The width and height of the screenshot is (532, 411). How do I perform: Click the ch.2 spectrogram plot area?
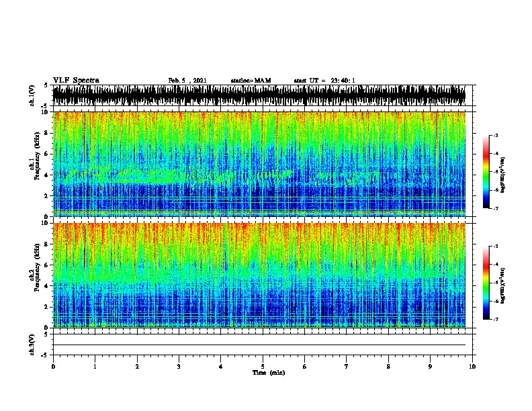point(259,275)
